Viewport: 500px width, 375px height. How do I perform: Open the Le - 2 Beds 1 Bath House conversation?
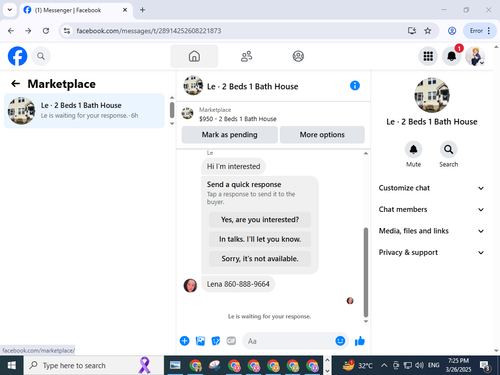[x=84, y=111]
